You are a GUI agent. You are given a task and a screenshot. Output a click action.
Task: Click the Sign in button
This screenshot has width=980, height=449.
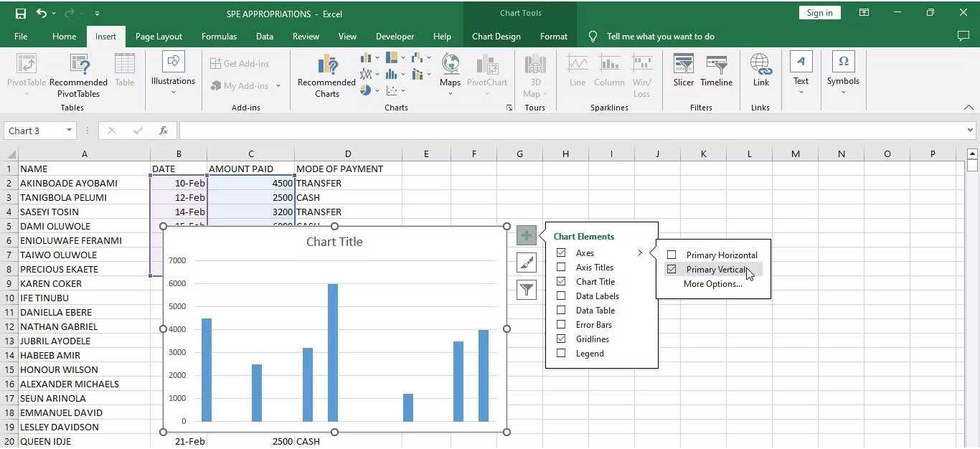tap(819, 12)
